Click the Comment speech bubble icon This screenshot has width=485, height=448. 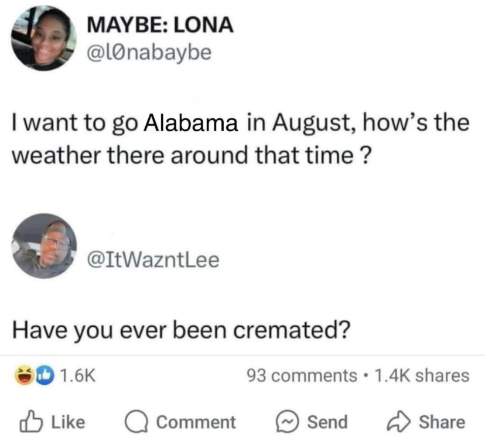coord(136,420)
